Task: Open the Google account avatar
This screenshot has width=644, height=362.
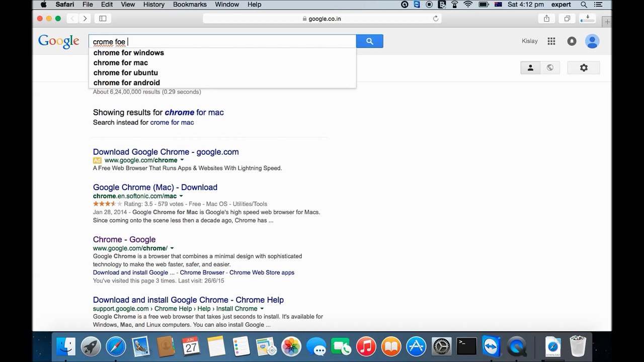Action: coord(592,41)
